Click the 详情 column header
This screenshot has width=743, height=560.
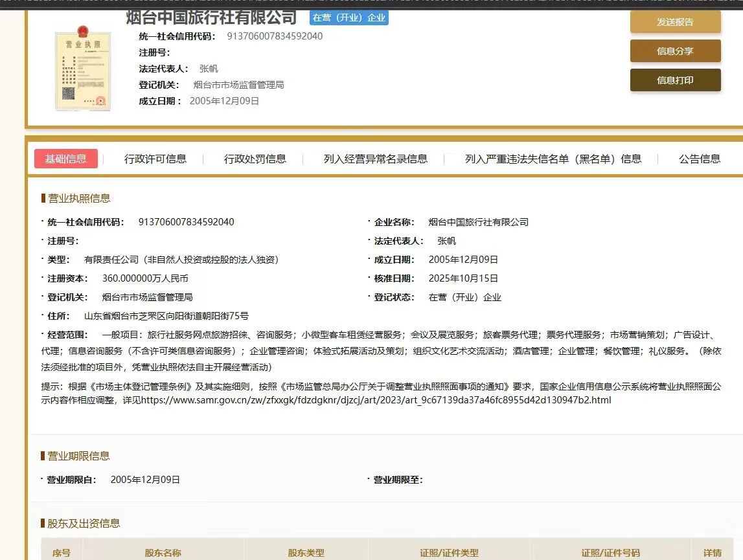point(712,553)
